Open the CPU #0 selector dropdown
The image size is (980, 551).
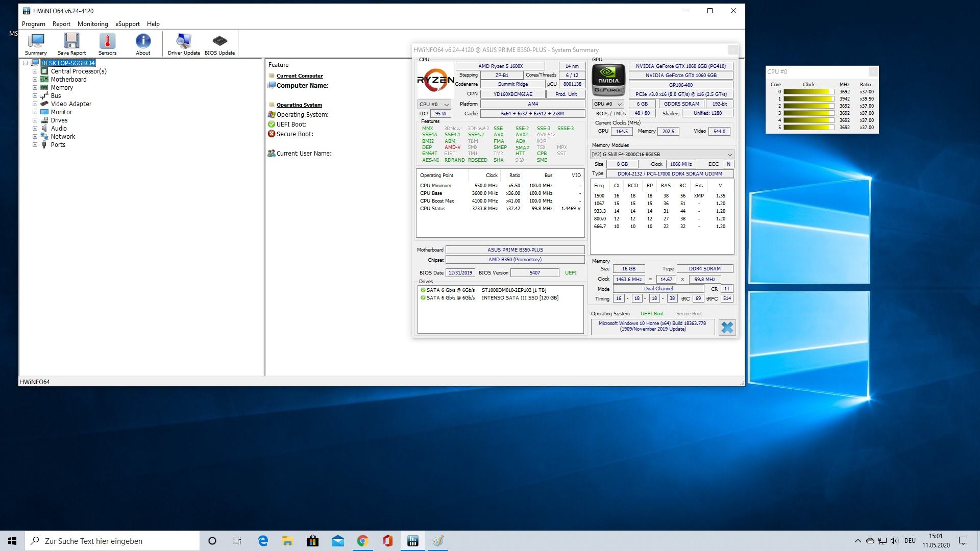tap(434, 104)
